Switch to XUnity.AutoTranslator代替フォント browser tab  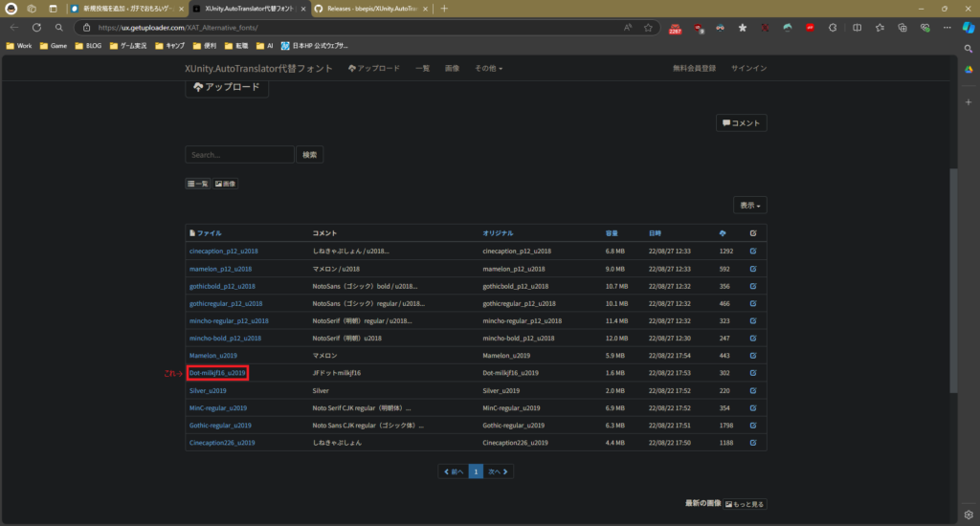click(x=249, y=9)
